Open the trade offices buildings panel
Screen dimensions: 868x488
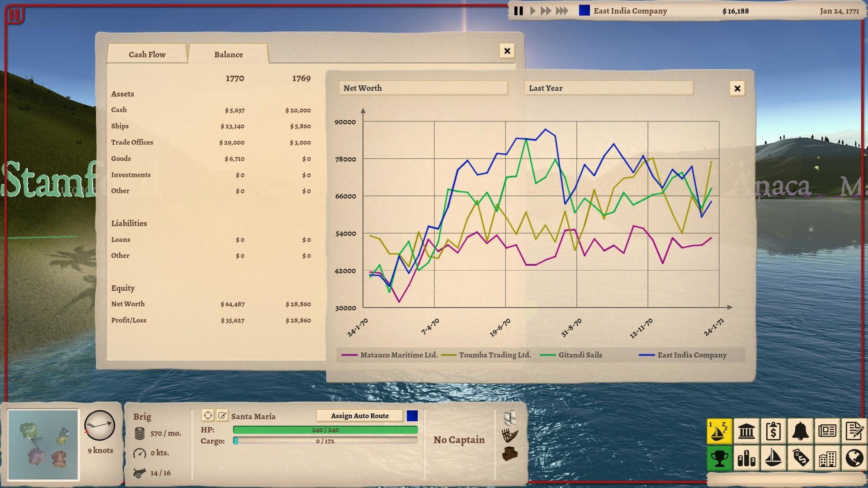[827, 458]
